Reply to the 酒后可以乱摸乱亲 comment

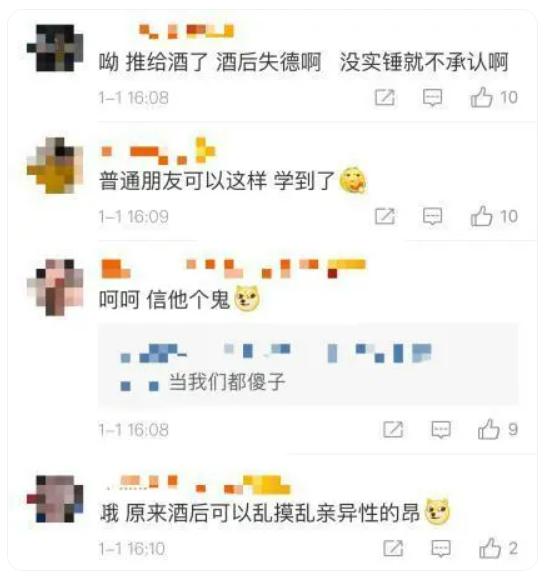click(x=441, y=548)
